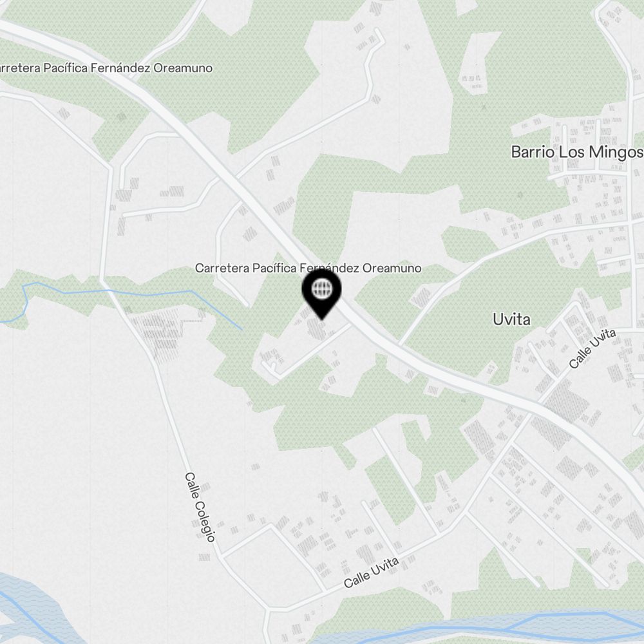
Task: Click the Calle Uvita label near Uvita town
Action: pos(592,348)
